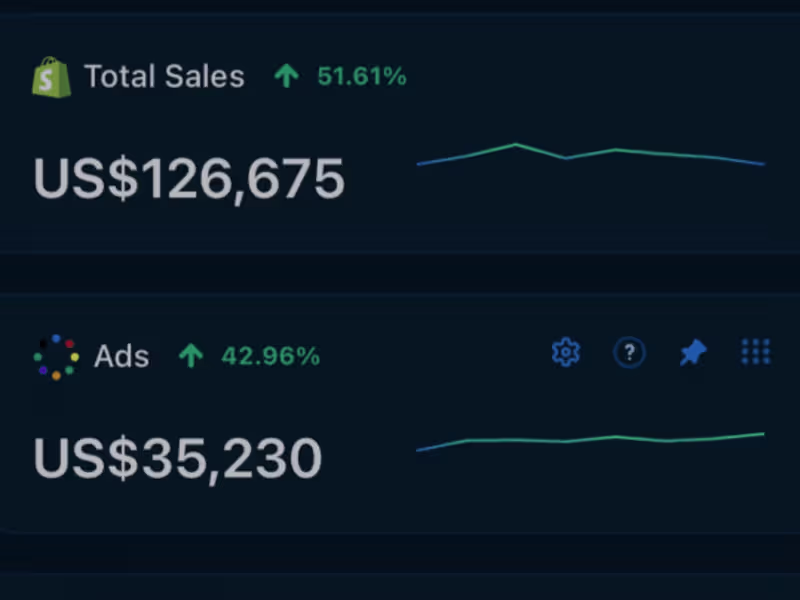Open the nine-dot grid menu icon
Viewport: 800px width, 600px height.
(x=755, y=352)
